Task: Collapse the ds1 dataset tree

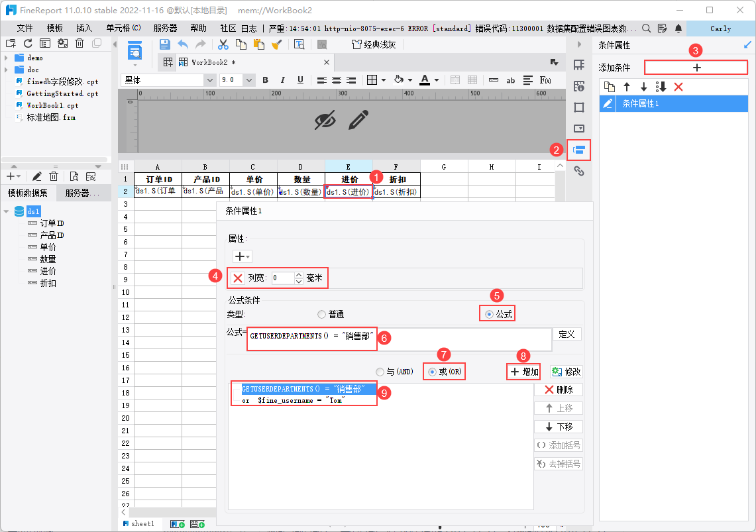Action: click(6, 211)
